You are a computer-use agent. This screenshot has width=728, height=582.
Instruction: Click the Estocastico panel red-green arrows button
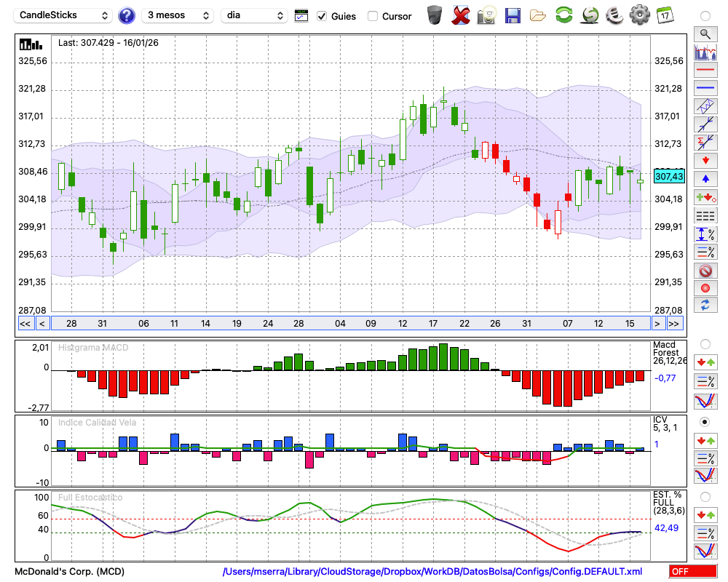pos(705,514)
